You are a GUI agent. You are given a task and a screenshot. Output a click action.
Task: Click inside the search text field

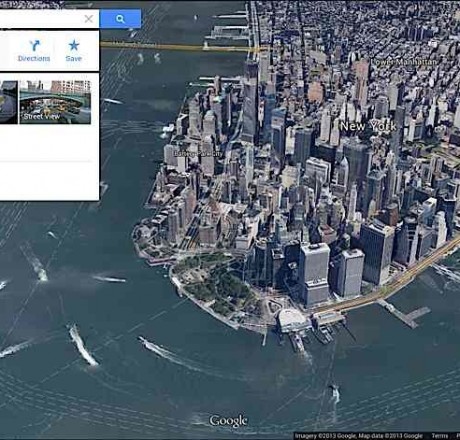42,19
